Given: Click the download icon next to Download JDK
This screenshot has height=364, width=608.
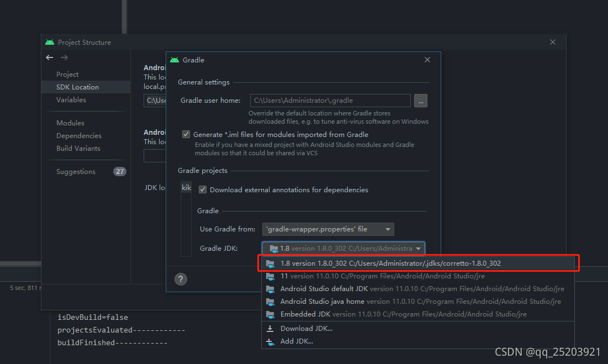Looking at the screenshot, I should pyautogui.click(x=270, y=328).
